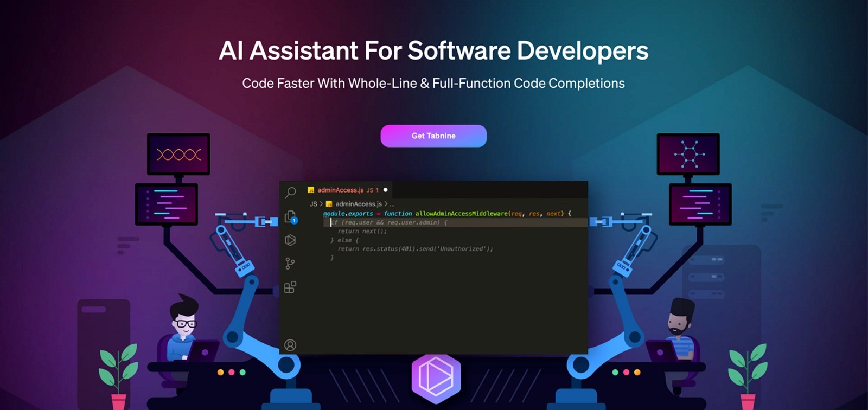This screenshot has width=868, height=410.
Task: Open the Tabnine panel icon in the activity bar
Action: (290, 240)
